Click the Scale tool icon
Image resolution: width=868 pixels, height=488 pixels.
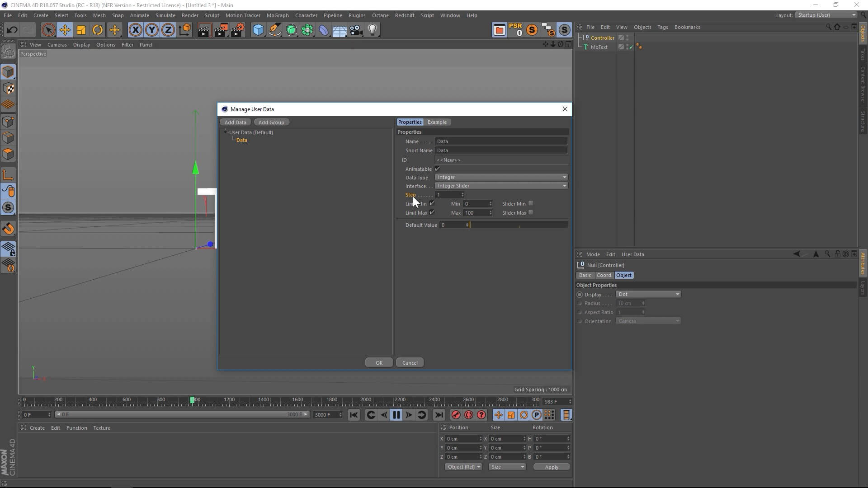(81, 30)
